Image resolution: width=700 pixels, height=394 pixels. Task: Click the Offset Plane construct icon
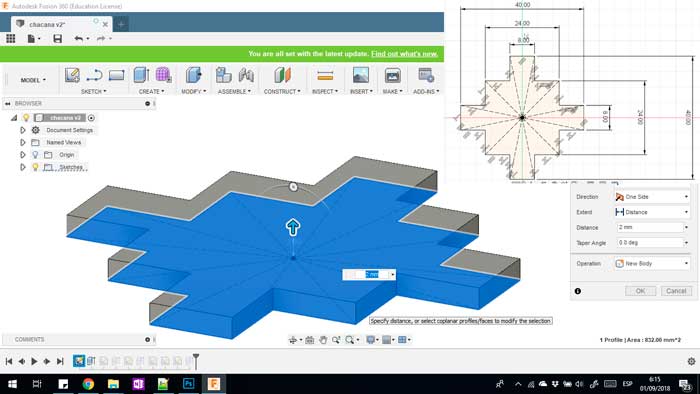[x=282, y=75]
